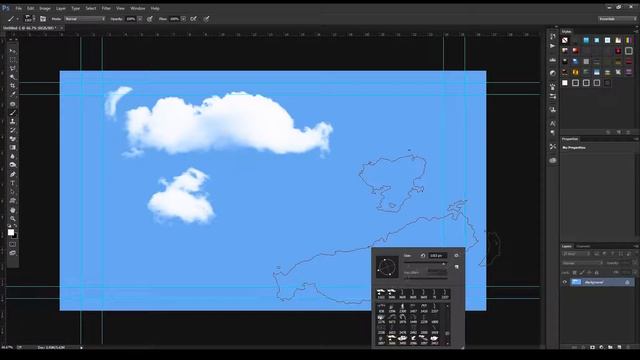The image size is (640, 360).
Task: Open the Help menu
Action: [155, 8]
